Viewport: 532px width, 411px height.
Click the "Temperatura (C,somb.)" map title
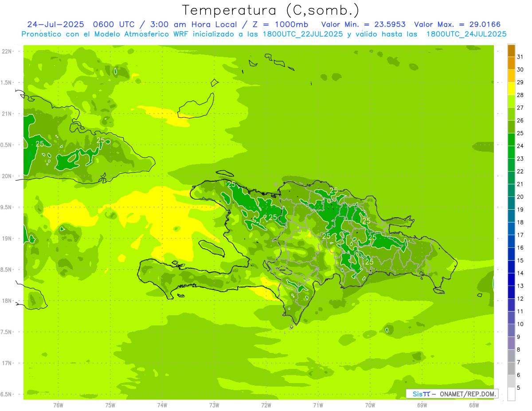pyautogui.click(x=271, y=10)
